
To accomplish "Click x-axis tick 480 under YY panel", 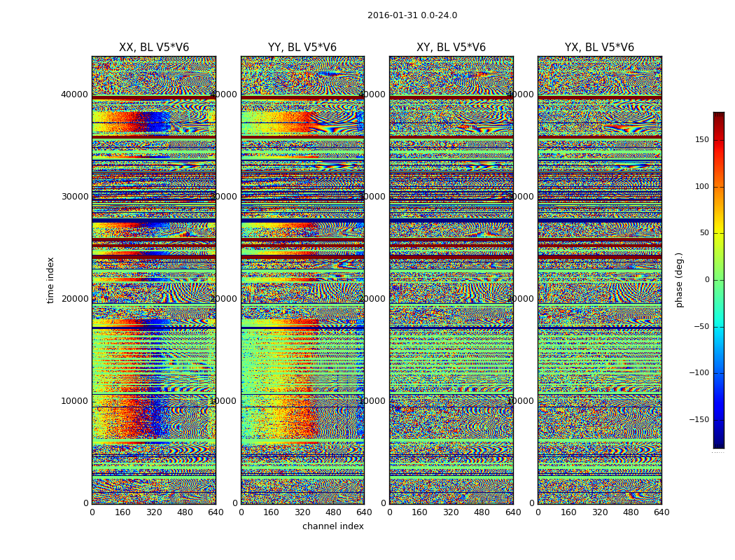I will pyautogui.click(x=333, y=512).
